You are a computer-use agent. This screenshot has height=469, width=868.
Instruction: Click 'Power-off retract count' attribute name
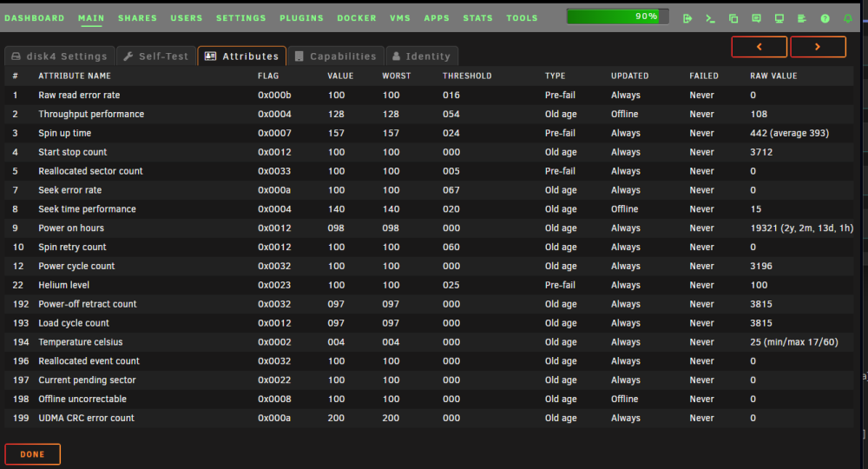pos(88,304)
